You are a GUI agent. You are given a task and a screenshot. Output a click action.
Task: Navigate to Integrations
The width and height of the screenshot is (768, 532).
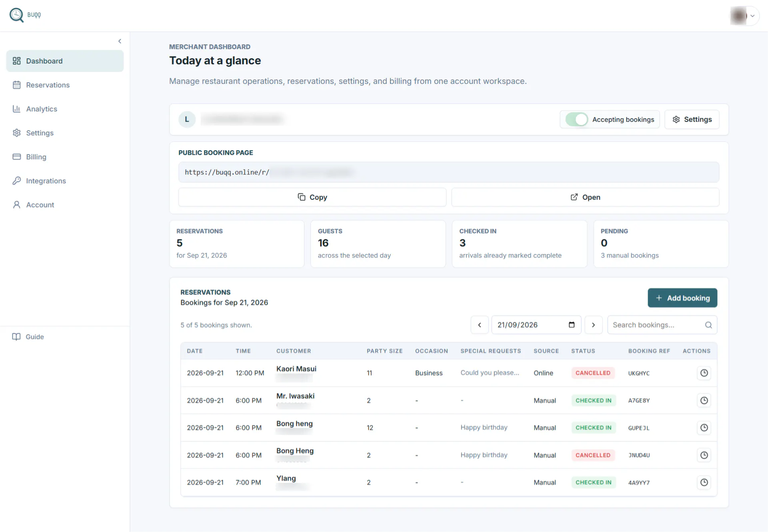65,181
